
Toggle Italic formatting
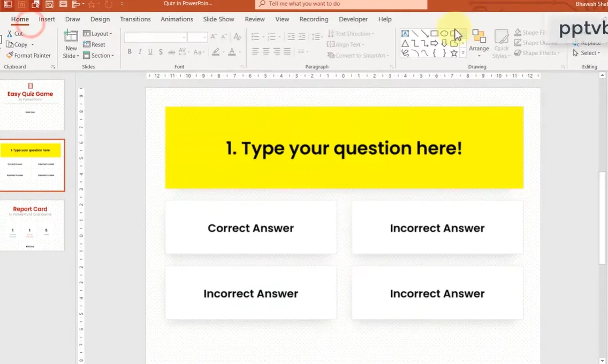coord(140,52)
